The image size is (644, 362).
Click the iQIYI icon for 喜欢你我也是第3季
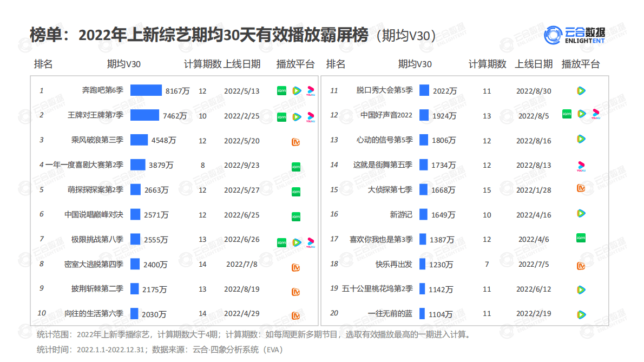click(582, 239)
